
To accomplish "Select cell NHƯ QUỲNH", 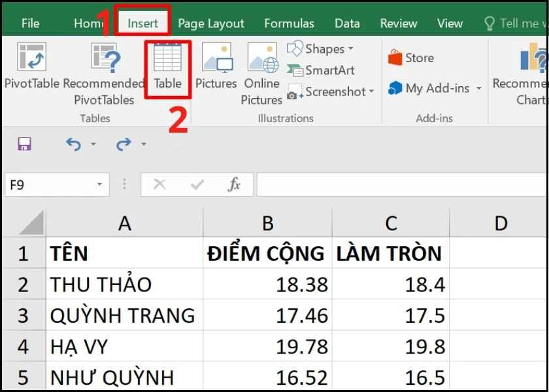I will [x=124, y=376].
